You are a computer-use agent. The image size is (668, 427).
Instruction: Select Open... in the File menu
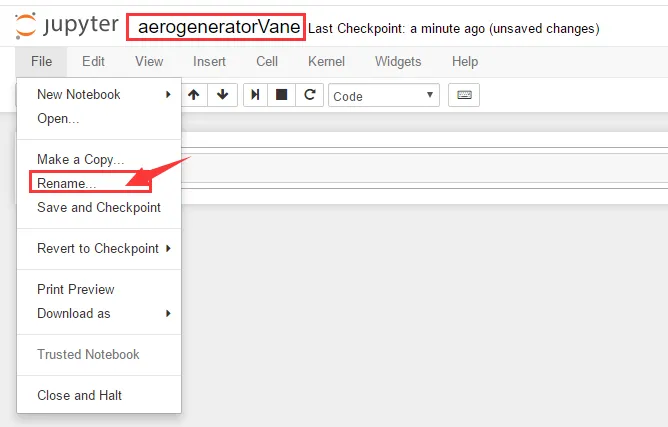coord(99,118)
